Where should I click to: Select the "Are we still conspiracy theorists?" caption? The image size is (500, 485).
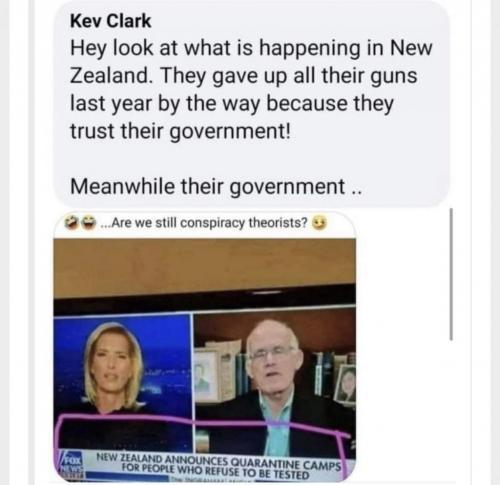click(x=205, y=222)
